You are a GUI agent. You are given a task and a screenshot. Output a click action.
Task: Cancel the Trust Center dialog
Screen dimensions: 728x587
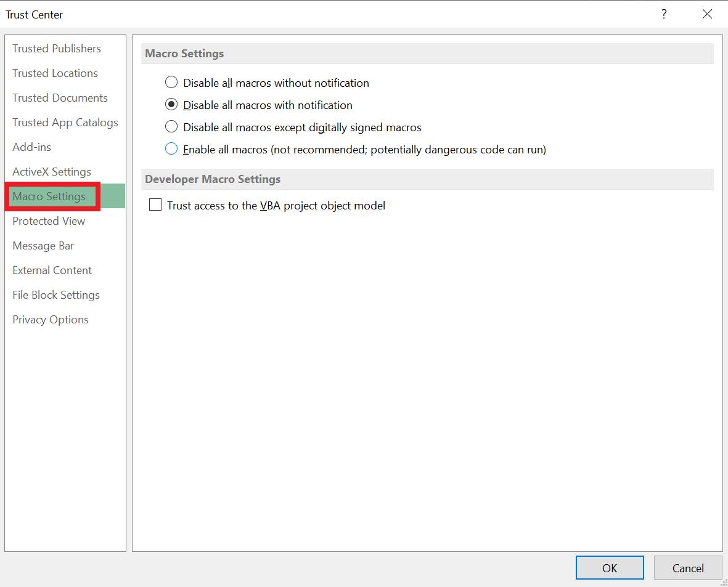(687, 568)
